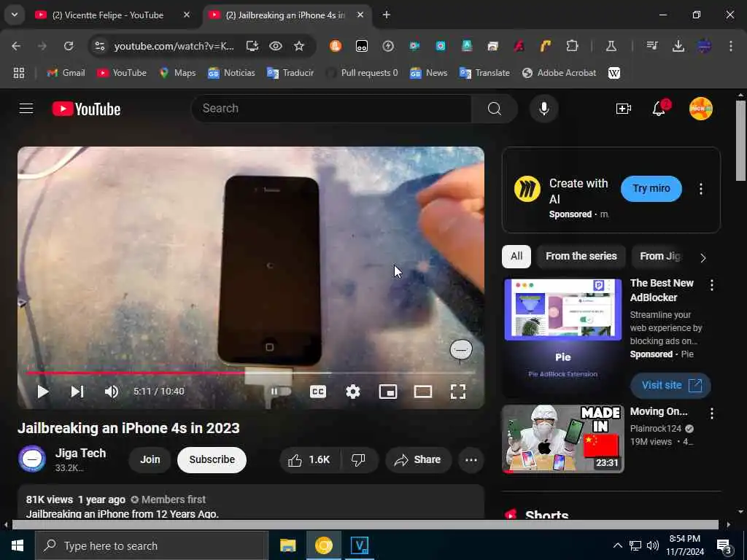Click the address bar URL
The image size is (747, 560).
click(x=174, y=46)
